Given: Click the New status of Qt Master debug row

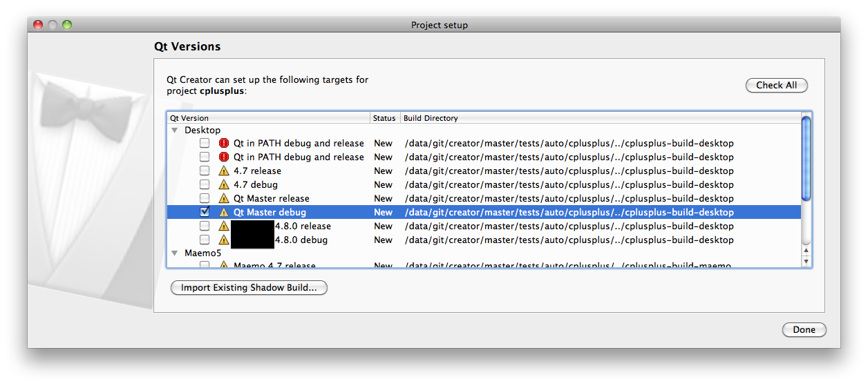Looking at the screenshot, I should [x=384, y=212].
